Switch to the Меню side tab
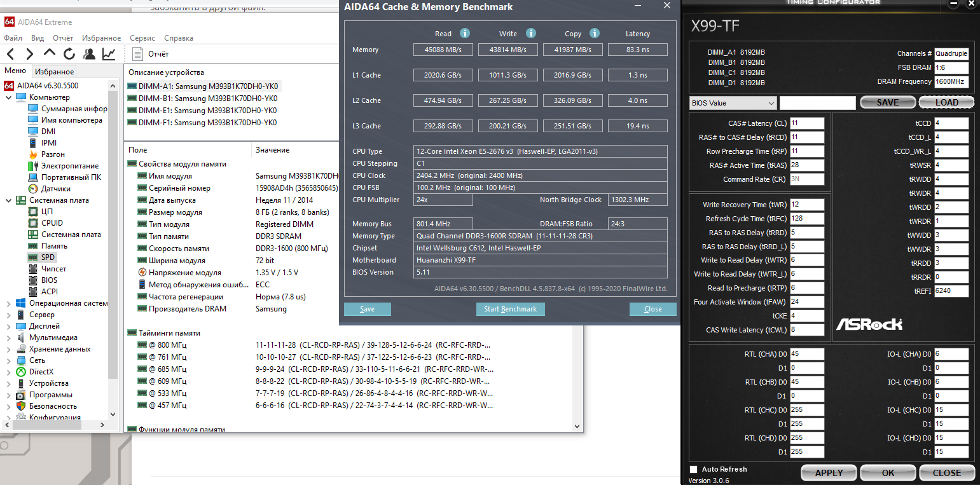The image size is (980, 485). [x=15, y=71]
